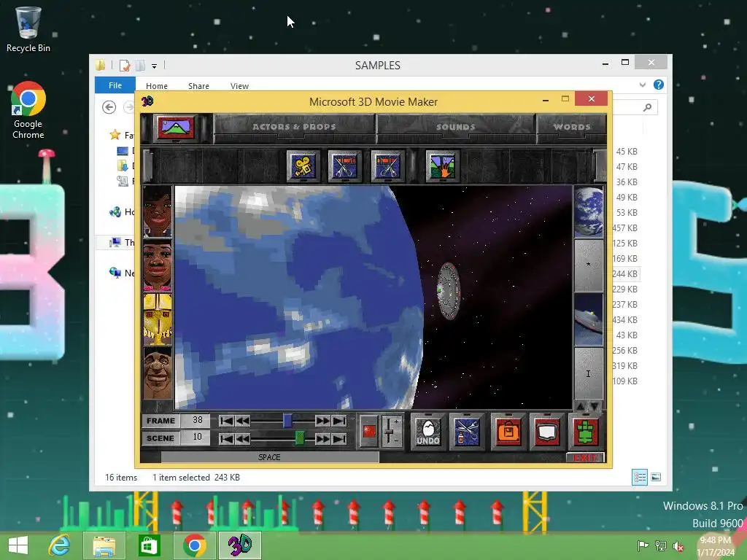Open the Home ribbon tab in SAMPLES
747x560 pixels.
click(x=157, y=86)
